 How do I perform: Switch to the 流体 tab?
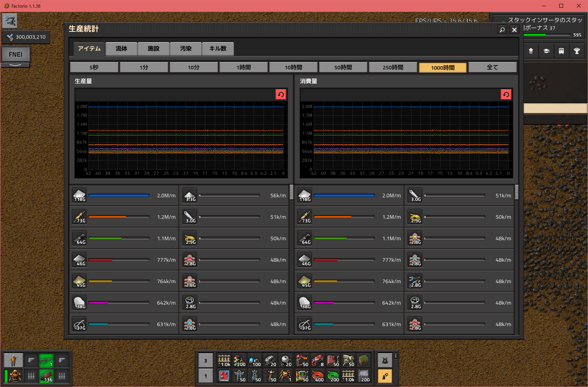[121, 49]
